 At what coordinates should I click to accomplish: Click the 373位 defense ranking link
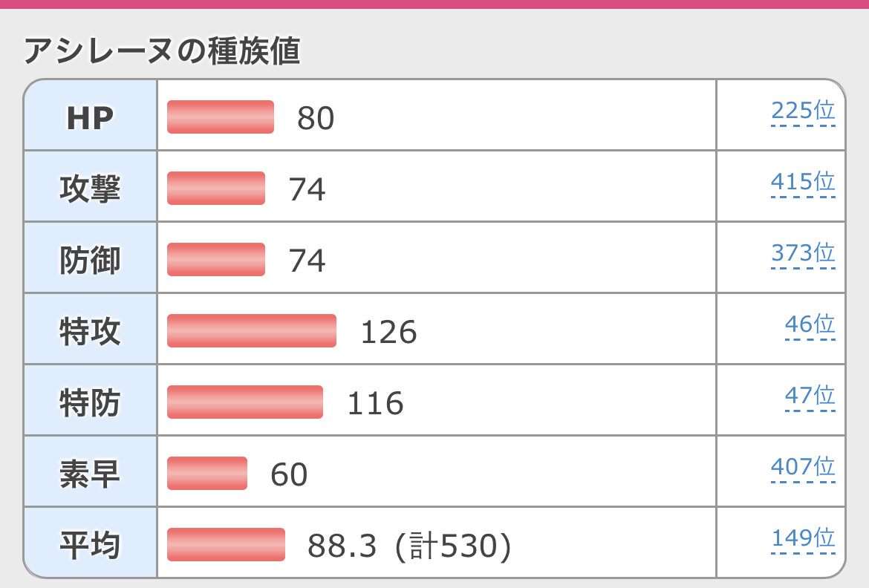pos(803,253)
